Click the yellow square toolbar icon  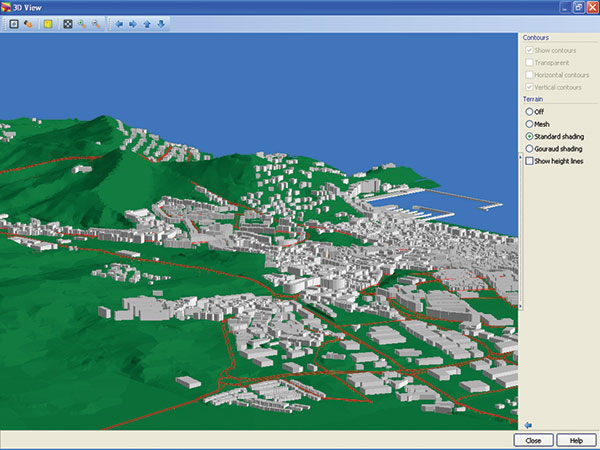click(x=48, y=24)
